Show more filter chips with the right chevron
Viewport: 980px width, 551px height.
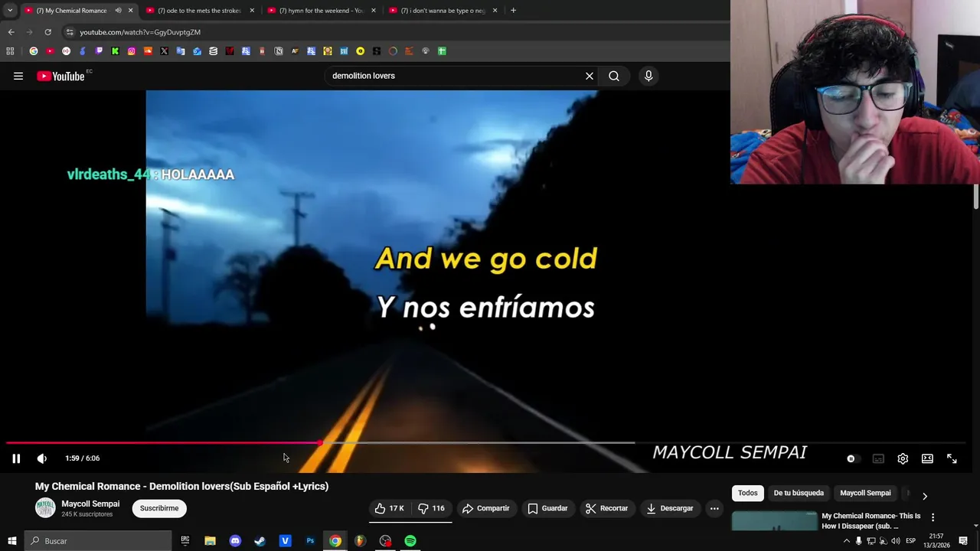tap(924, 496)
